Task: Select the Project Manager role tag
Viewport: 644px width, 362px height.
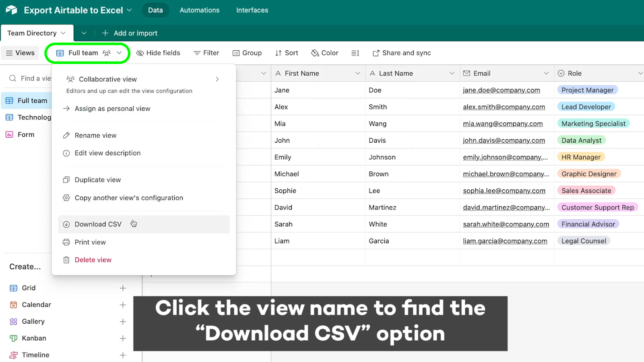Action: tap(587, 90)
